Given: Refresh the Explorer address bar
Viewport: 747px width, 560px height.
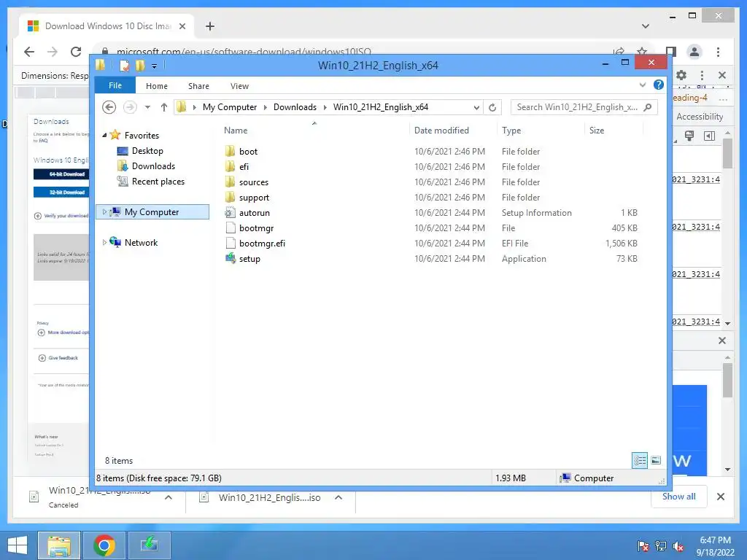Looking at the screenshot, I should click(x=492, y=108).
